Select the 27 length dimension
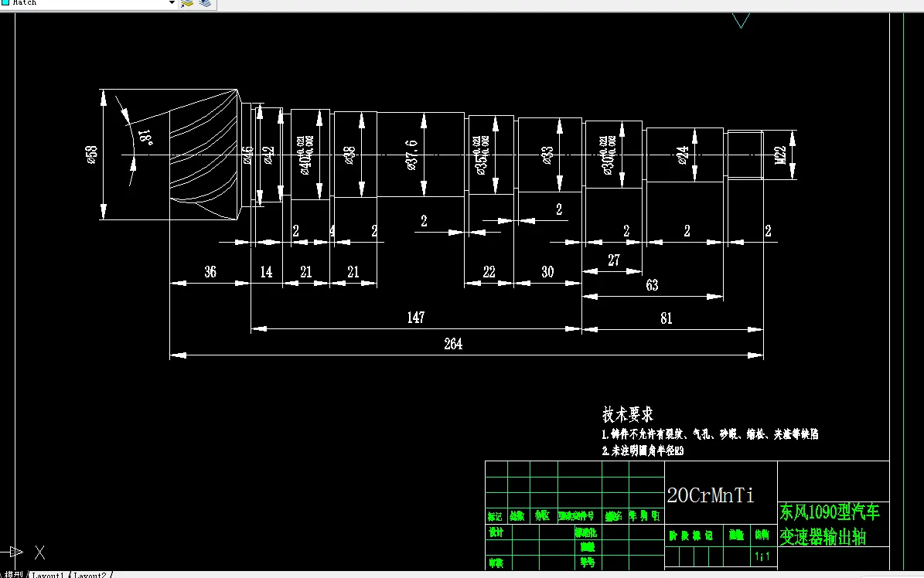Image resolution: width=924 pixels, height=578 pixels. coord(614,260)
